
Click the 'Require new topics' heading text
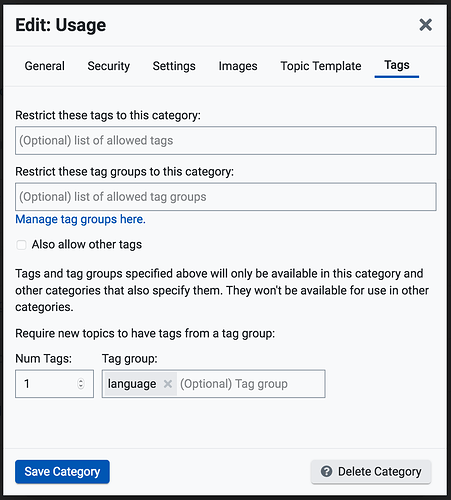[145, 334]
